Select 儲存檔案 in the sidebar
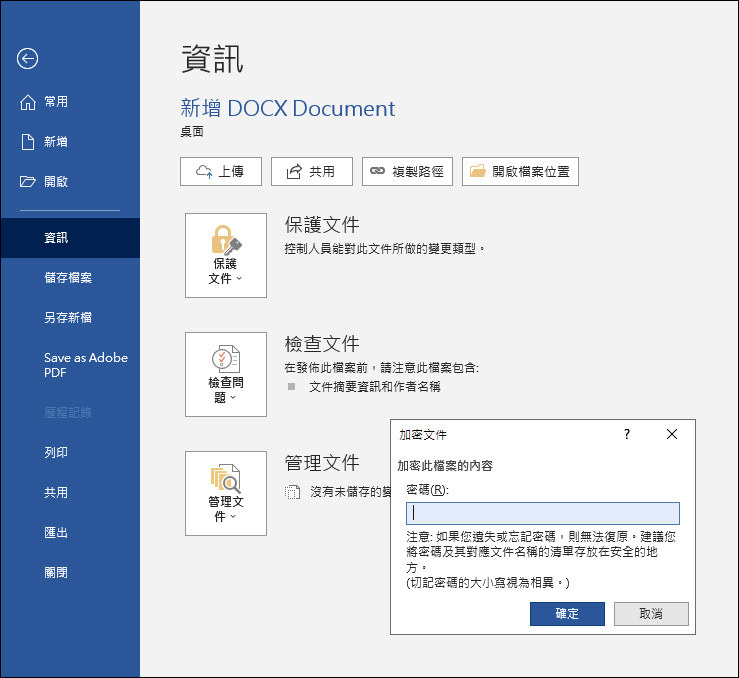Viewport: 739px width, 678px height. [x=70, y=278]
